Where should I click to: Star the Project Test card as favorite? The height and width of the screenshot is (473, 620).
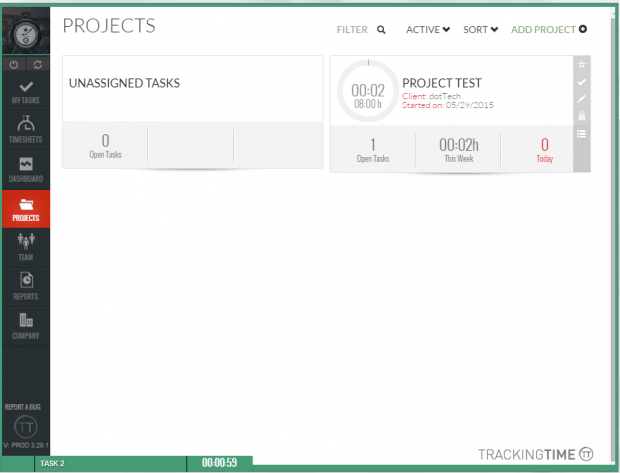point(581,64)
